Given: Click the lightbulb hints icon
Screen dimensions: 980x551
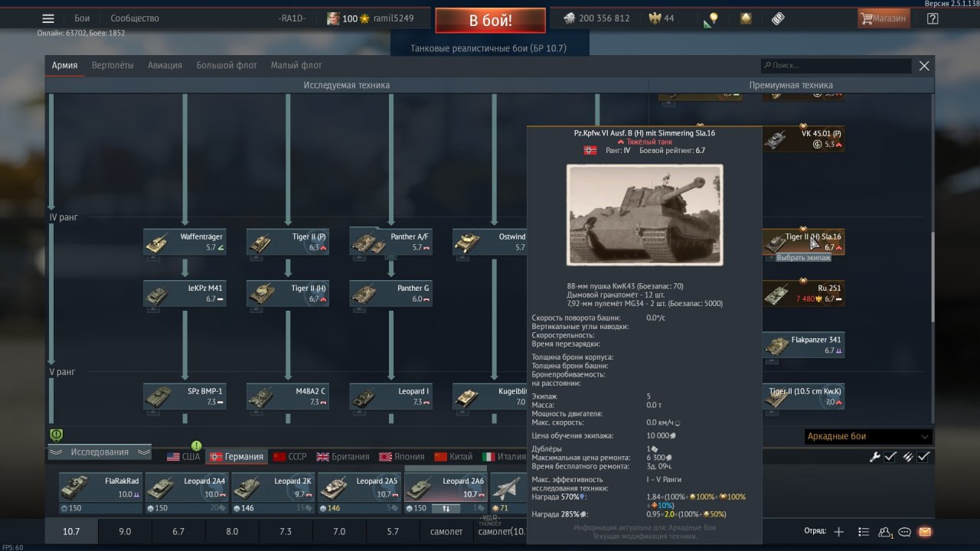Looking at the screenshot, I should pyautogui.click(x=713, y=18).
